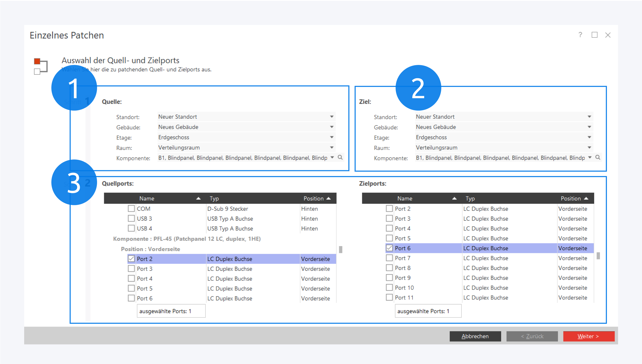Click the help question mark icon
642x364 pixels.
coord(580,35)
